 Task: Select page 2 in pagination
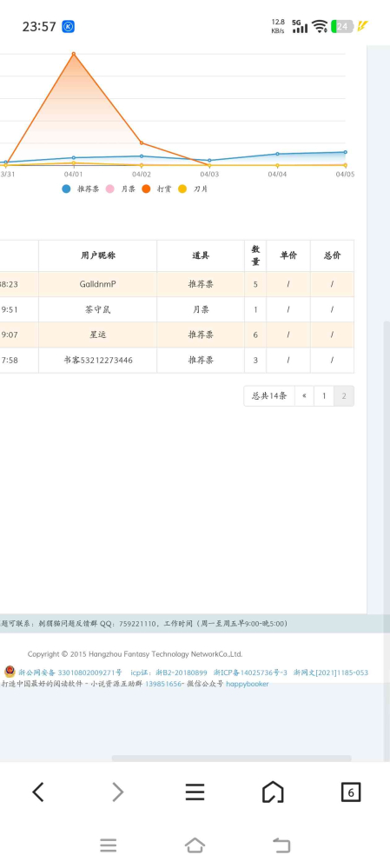(344, 396)
